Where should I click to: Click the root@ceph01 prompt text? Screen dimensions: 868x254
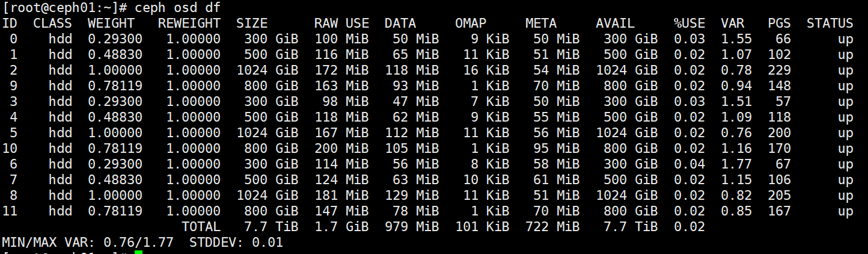point(66,8)
